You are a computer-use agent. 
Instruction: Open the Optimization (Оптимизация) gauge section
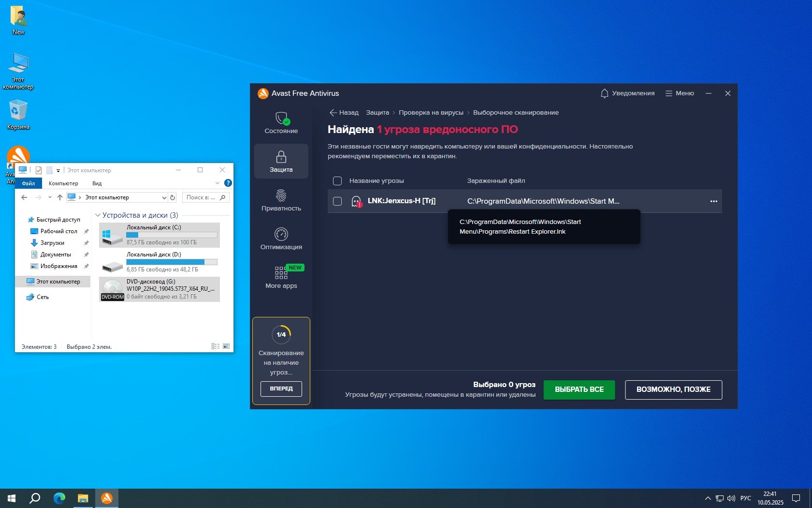click(x=281, y=235)
